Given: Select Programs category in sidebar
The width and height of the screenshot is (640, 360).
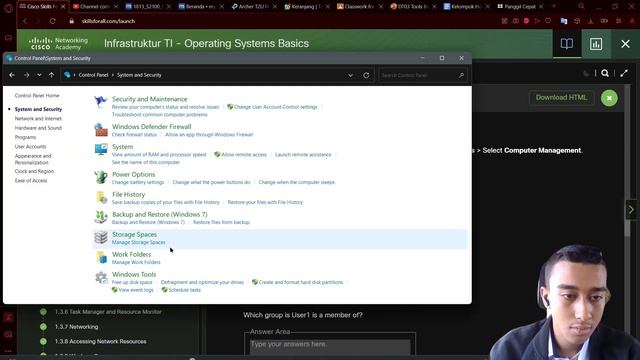Looking at the screenshot, I should [25, 137].
